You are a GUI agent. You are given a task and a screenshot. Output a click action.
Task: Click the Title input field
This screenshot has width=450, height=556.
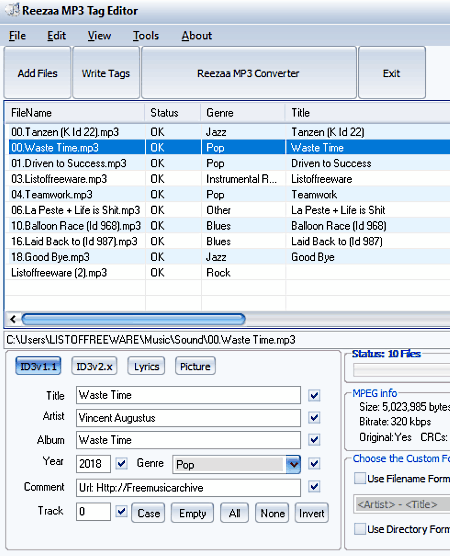pos(188,395)
